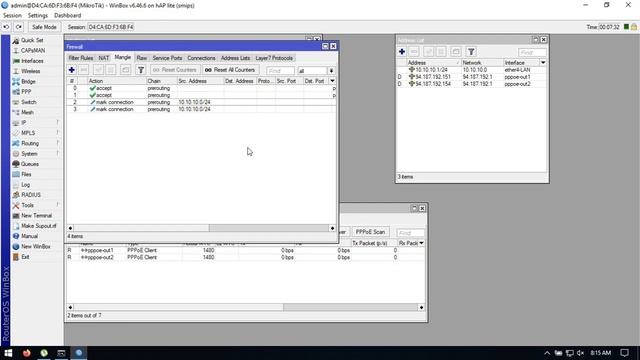Click Reset All Counters
The width and height of the screenshot is (640, 360).
point(230,70)
